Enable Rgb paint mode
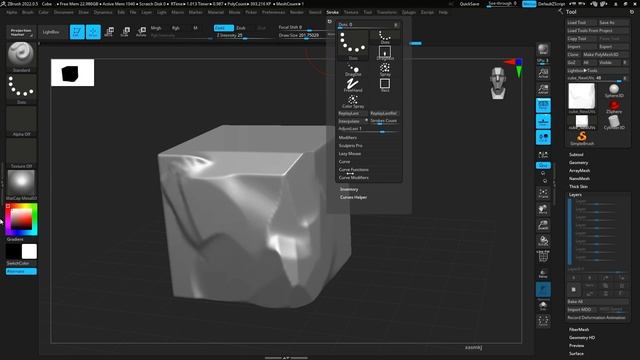 [x=176, y=28]
